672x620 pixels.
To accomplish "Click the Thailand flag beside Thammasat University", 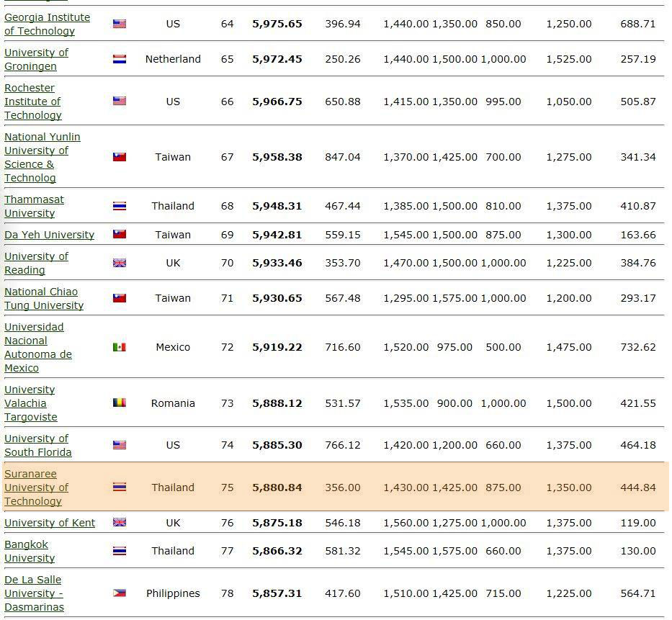I will 120,206.
